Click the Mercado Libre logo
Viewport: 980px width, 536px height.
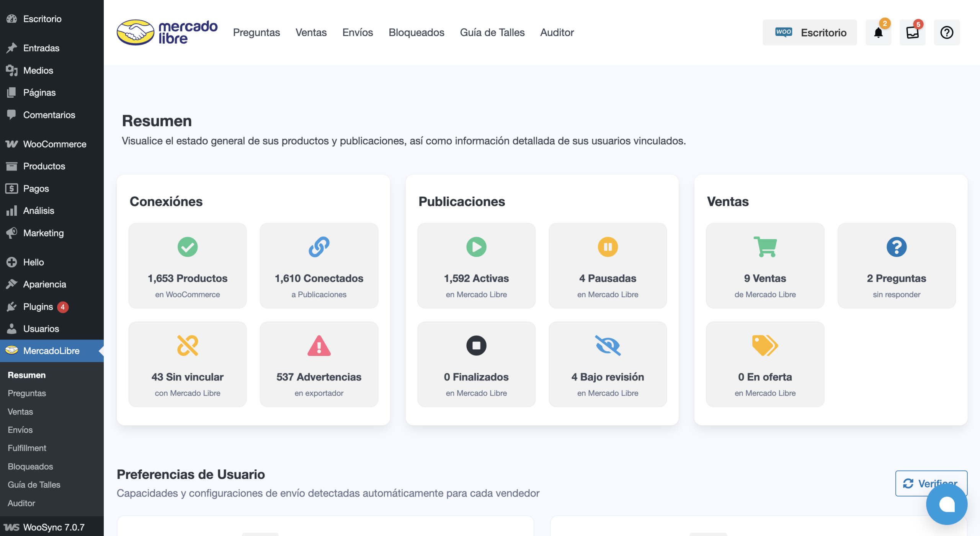(x=167, y=33)
